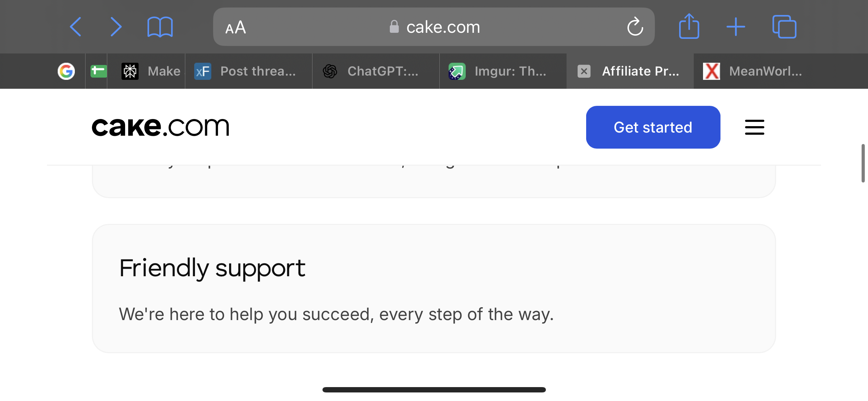
Task: Open the AA reader and text options
Action: coord(236,27)
